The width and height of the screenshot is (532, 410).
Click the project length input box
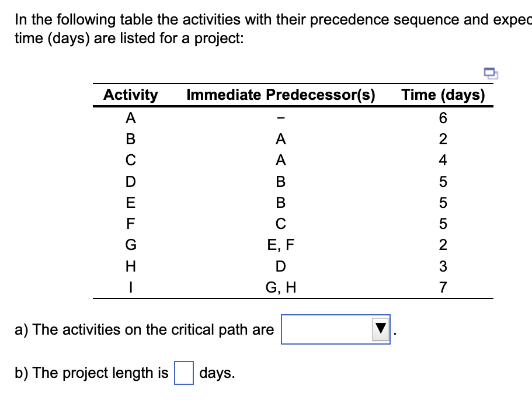(185, 373)
